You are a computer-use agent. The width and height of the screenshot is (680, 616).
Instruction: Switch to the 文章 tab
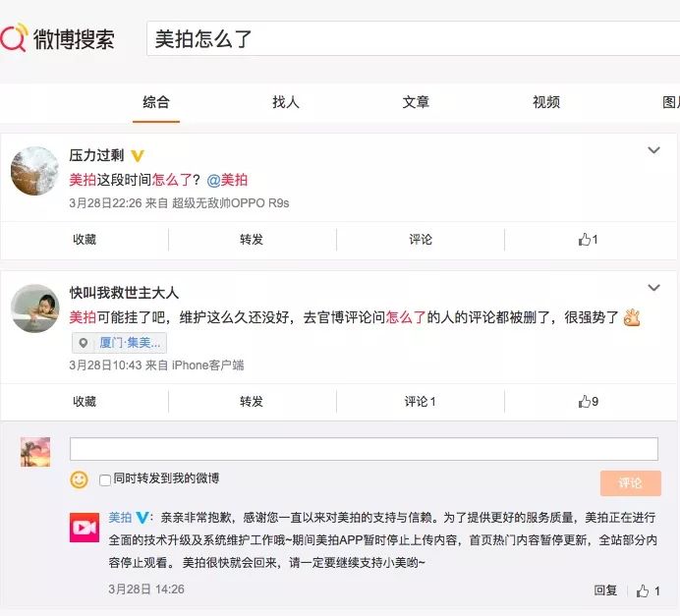416,102
